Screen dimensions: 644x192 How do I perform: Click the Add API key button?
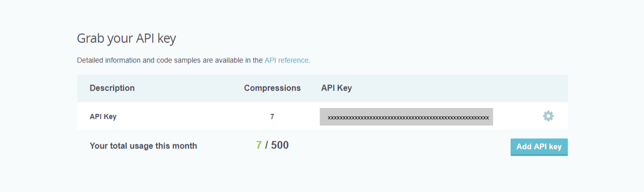539,146
